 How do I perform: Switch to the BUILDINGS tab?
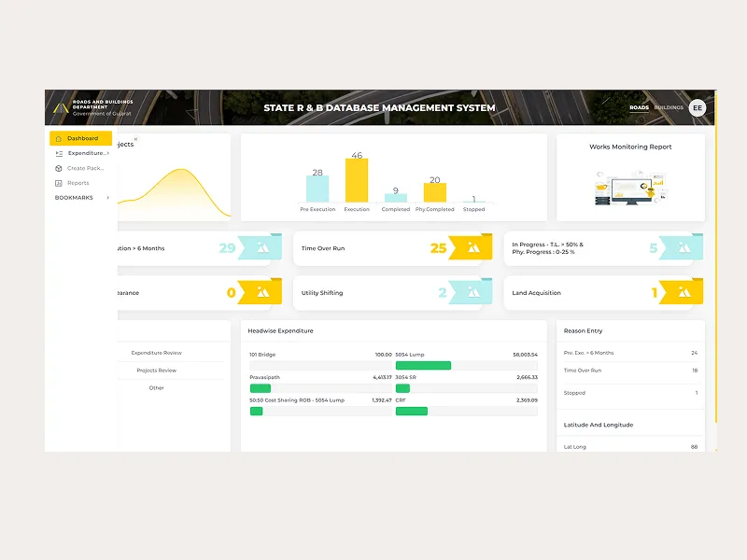pyautogui.click(x=669, y=108)
